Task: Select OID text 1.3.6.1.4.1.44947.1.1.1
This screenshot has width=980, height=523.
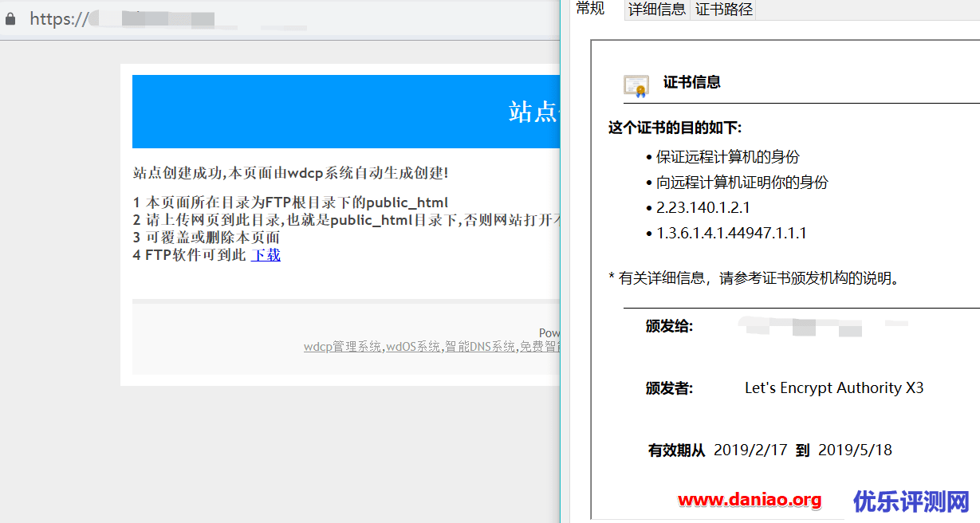Action: 731,234
